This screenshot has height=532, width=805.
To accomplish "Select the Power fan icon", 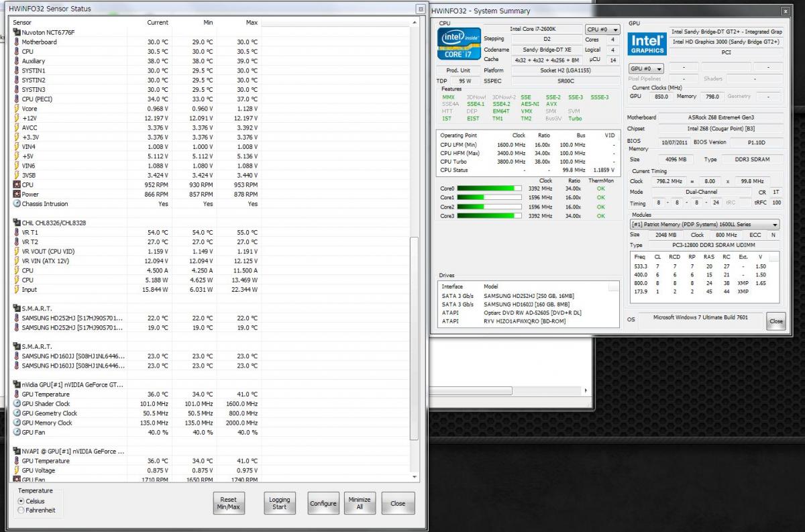I will pyautogui.click(x=17, y=194).
